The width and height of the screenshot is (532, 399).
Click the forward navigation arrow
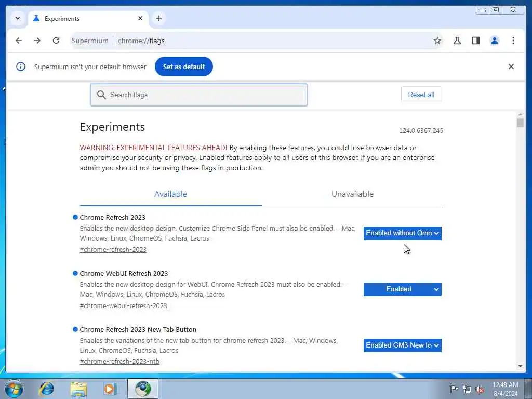(37, 41)
